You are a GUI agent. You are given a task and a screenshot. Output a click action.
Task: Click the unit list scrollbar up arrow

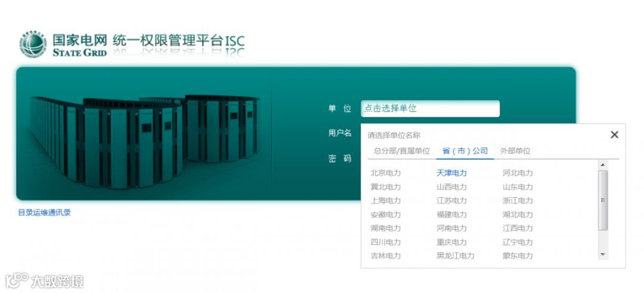coord(602,165)
